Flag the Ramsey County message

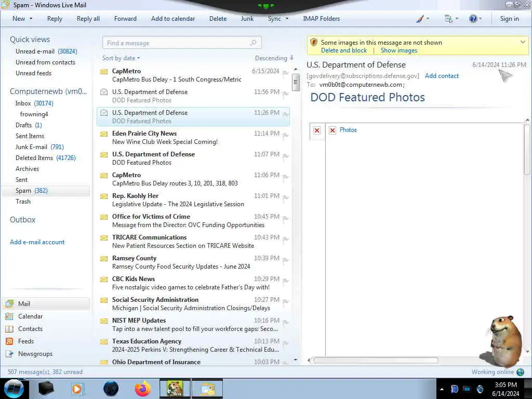285,260
